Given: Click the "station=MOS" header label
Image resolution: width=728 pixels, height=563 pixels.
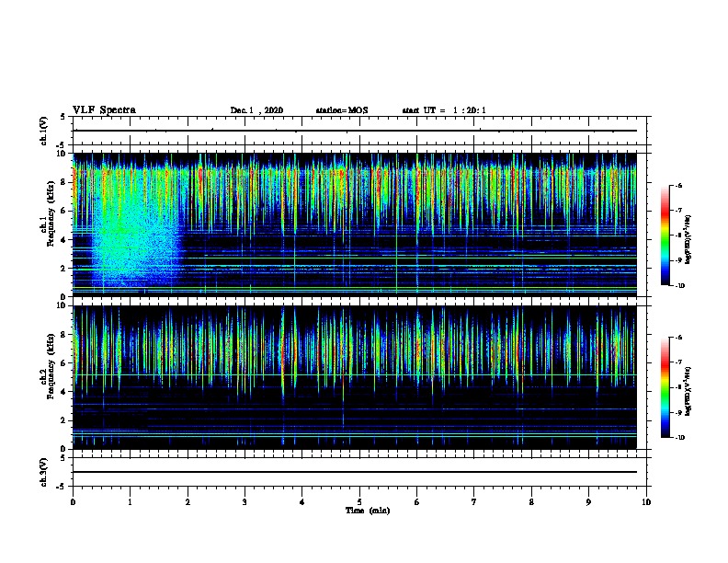Looking at the screenshot, I should [x=342, y=110].
